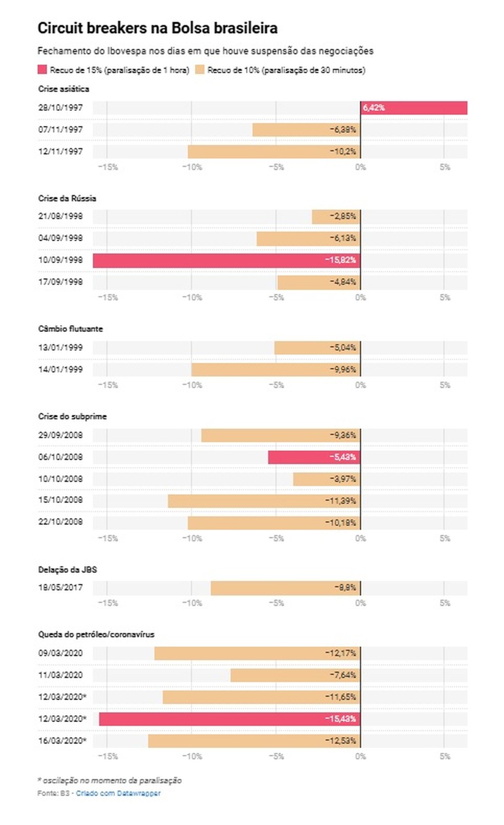The height and width of the screenshot is (825, 504).
Task: Click the chart title 'Circuit breakers na Bolsa brasileira'
Action: click(157, 28)
